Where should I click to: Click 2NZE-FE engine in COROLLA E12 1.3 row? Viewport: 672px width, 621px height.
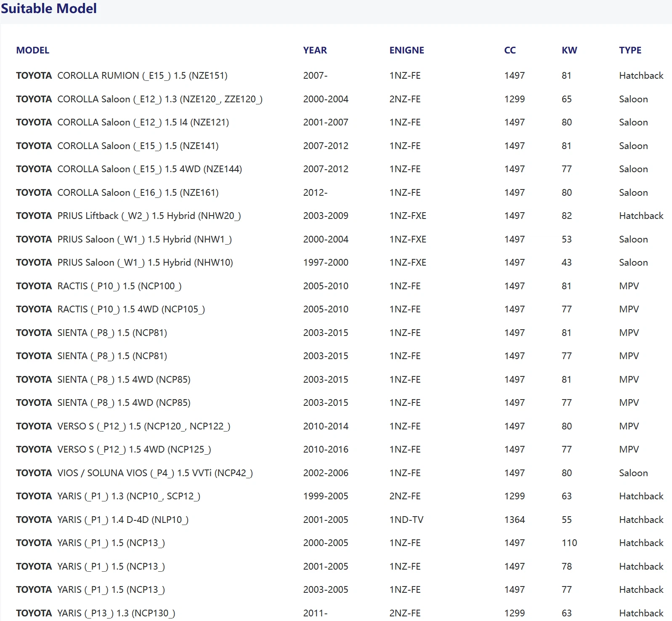click(x=405, y=99)
